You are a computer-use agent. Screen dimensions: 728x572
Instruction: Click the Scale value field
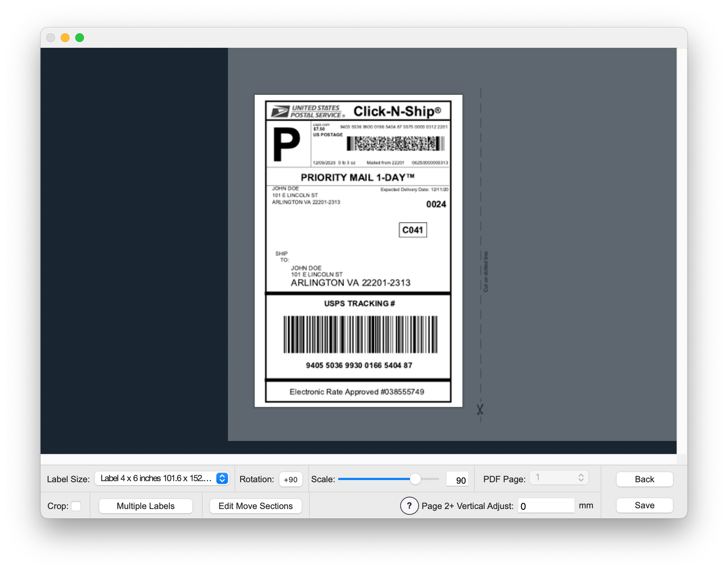457,480
